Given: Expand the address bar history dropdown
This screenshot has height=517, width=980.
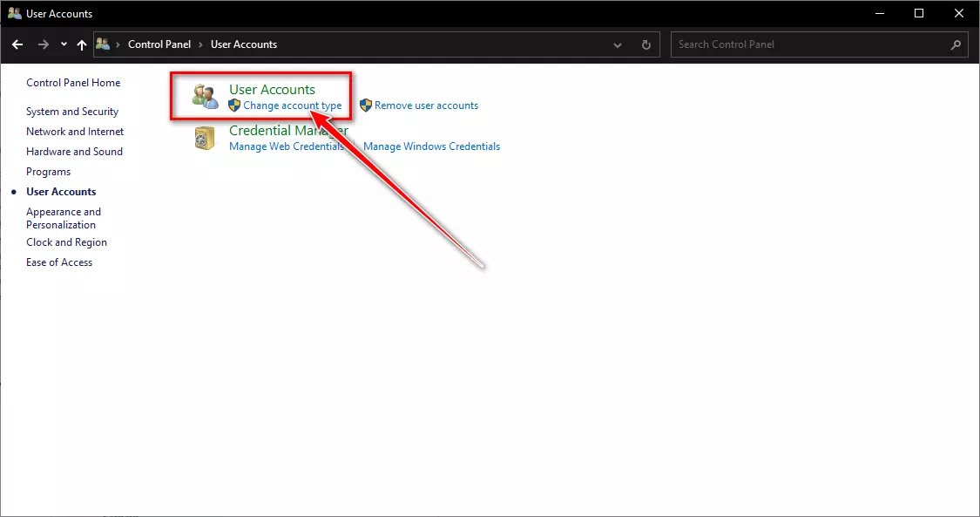Looking at the screenshot, I should 618,45.
